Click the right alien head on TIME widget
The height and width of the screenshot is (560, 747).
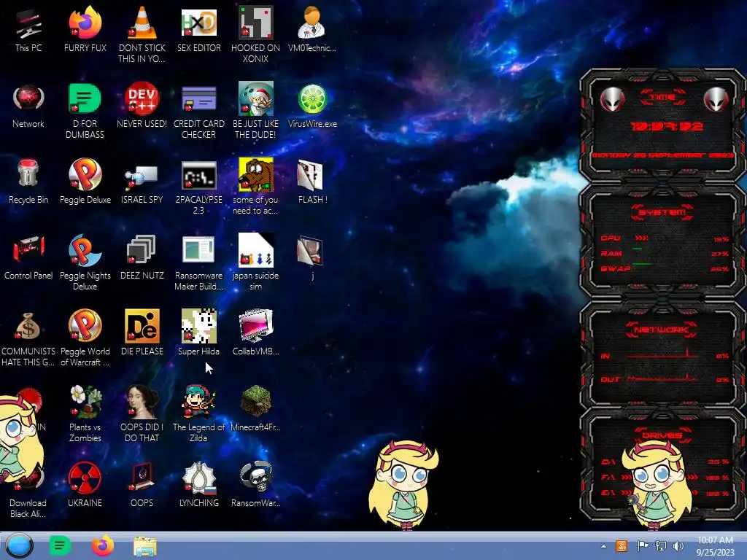tap(716, 99)
